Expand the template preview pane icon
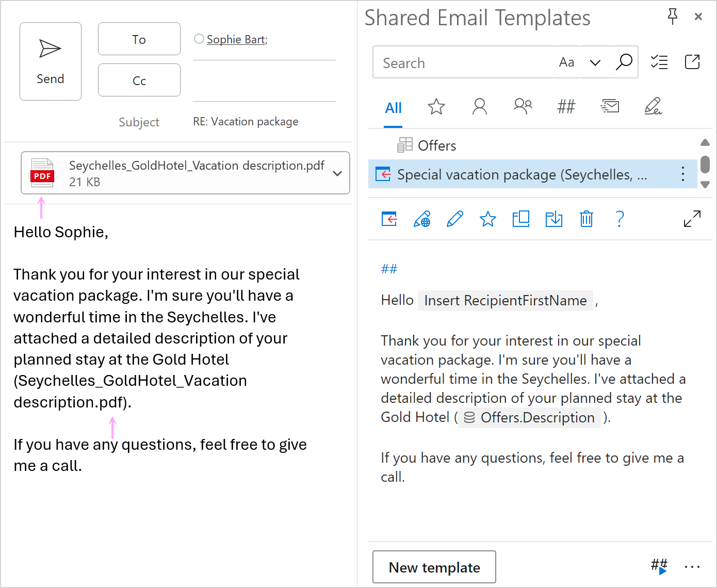 [x=692, y=219]
